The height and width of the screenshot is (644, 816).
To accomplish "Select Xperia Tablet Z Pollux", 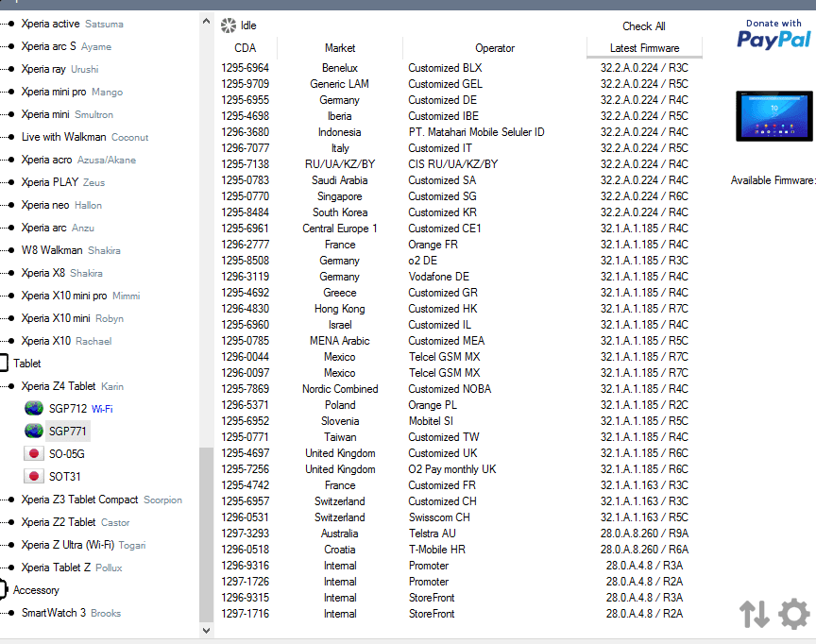I will [x=72, y=567].
